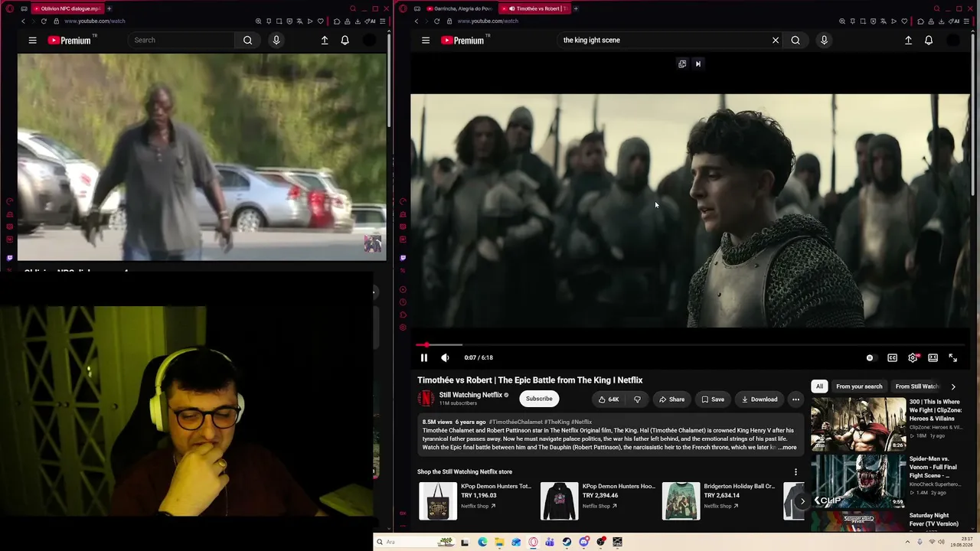Open the 300 This Is Where We Fight thumbnail
Viewport: 980px width, 551px height.
(858, 424)
